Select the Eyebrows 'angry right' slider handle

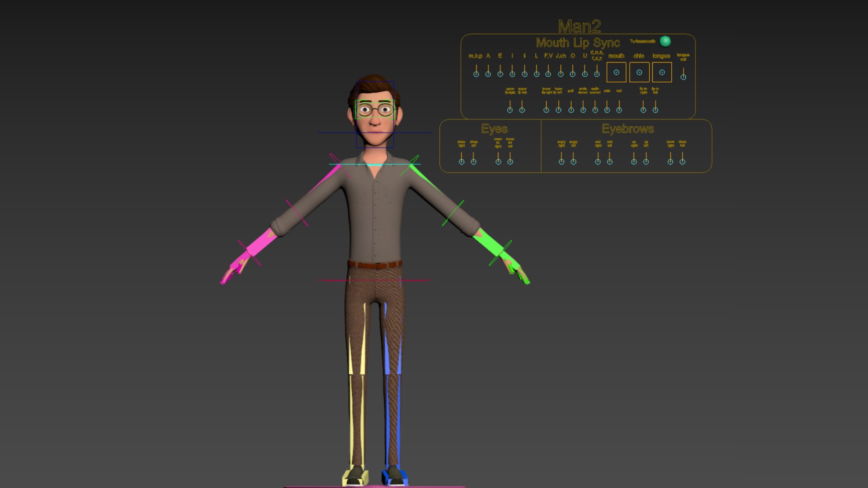[561, 162]
